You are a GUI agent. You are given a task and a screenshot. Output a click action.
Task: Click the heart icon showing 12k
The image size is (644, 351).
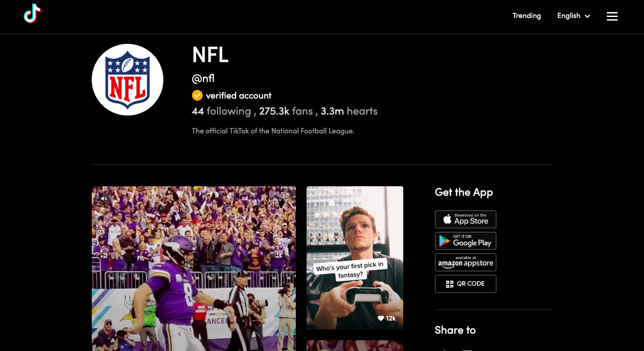pyautogui.click(x=381, y=318)
